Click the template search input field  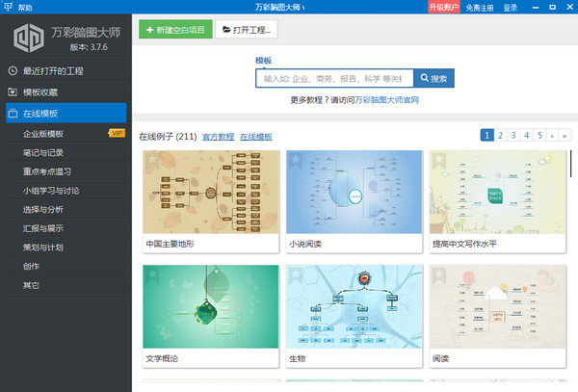(x=334, y=78)
